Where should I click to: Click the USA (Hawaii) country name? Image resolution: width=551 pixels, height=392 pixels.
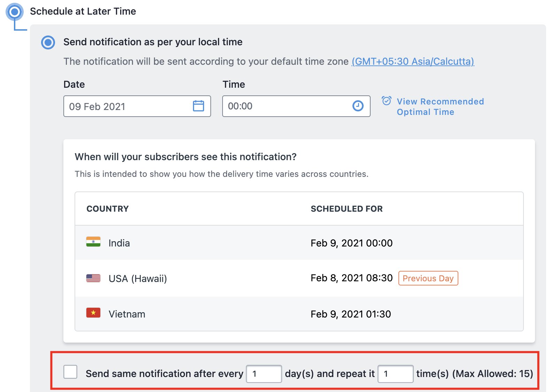[x=138, y=279]
